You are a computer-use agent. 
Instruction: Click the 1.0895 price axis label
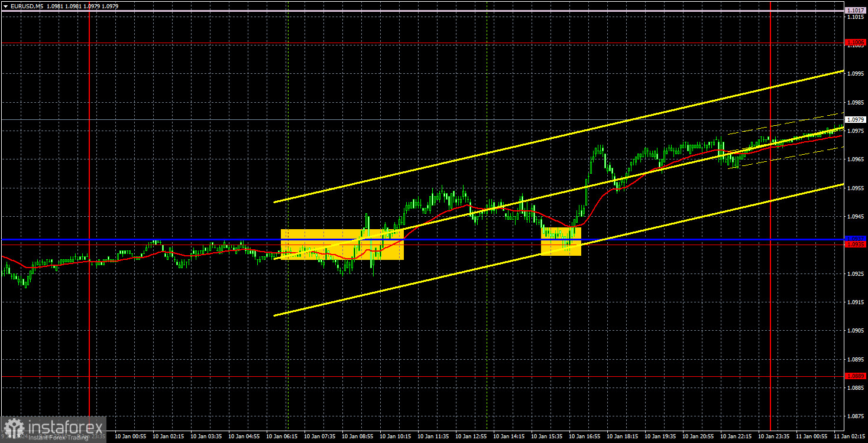(856, 359)
